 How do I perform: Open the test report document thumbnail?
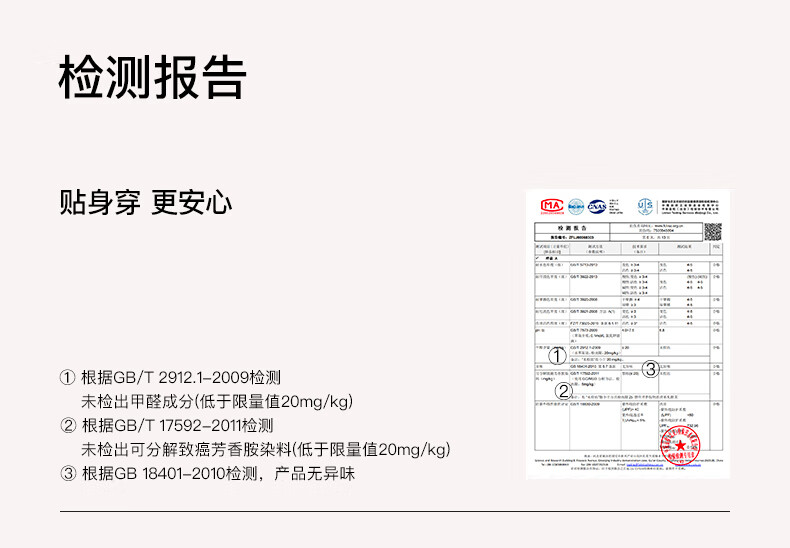[x=628, y=334]
